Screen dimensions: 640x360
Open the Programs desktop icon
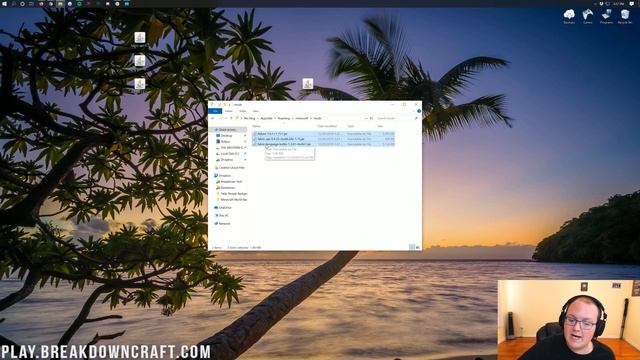606,16
